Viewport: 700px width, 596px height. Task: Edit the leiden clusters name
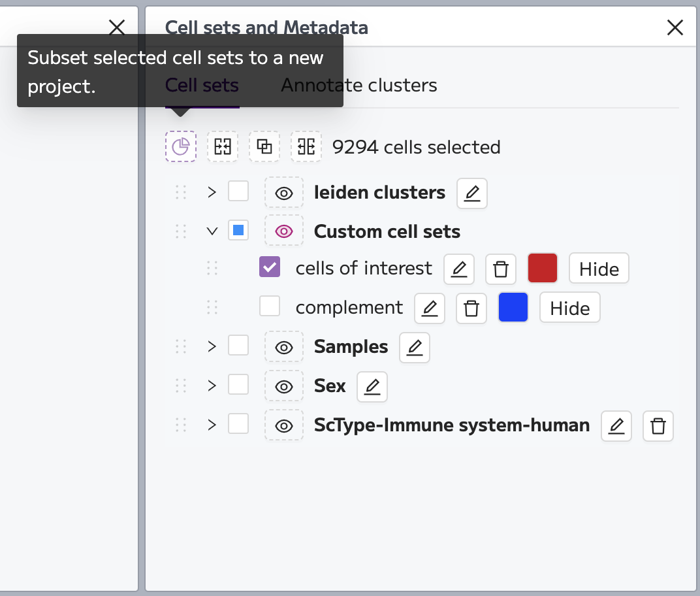coord(472,193)
